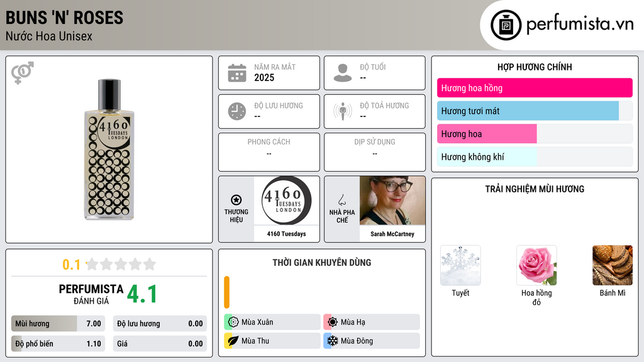Click the Trải nghiệm mùi hương heading
Screen dimensions: 644x362
535,189
